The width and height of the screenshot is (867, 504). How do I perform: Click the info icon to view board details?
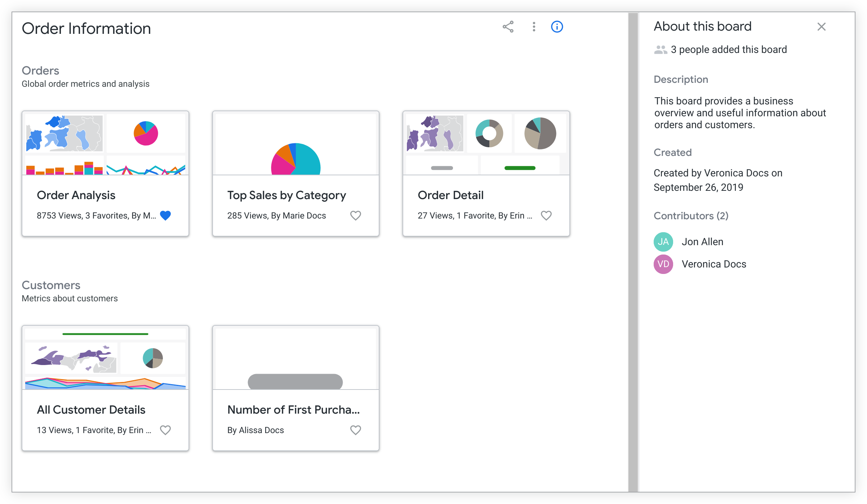tap(557, 27)
